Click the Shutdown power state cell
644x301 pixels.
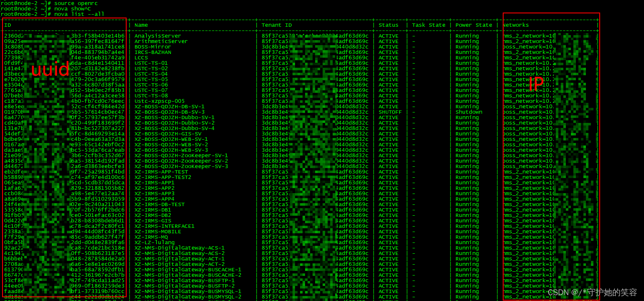click(x=469, y=112)
